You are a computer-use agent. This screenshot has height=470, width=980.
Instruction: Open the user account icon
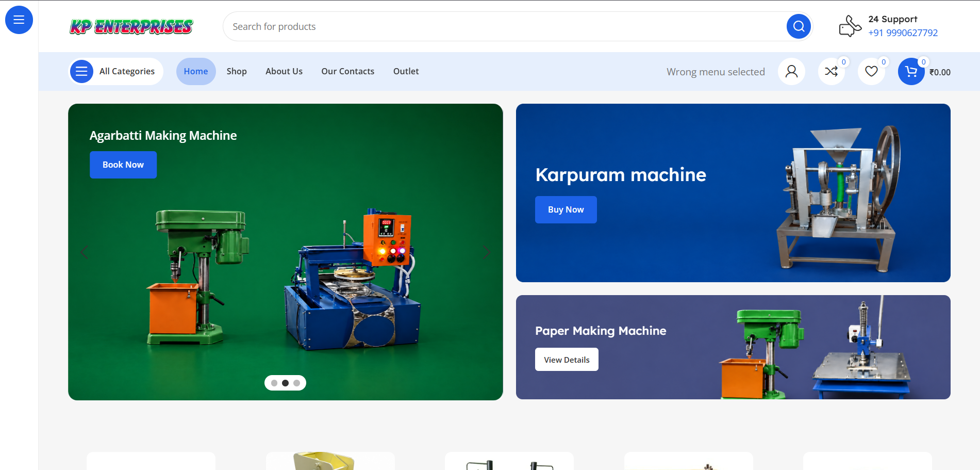[x=791, y=71]
